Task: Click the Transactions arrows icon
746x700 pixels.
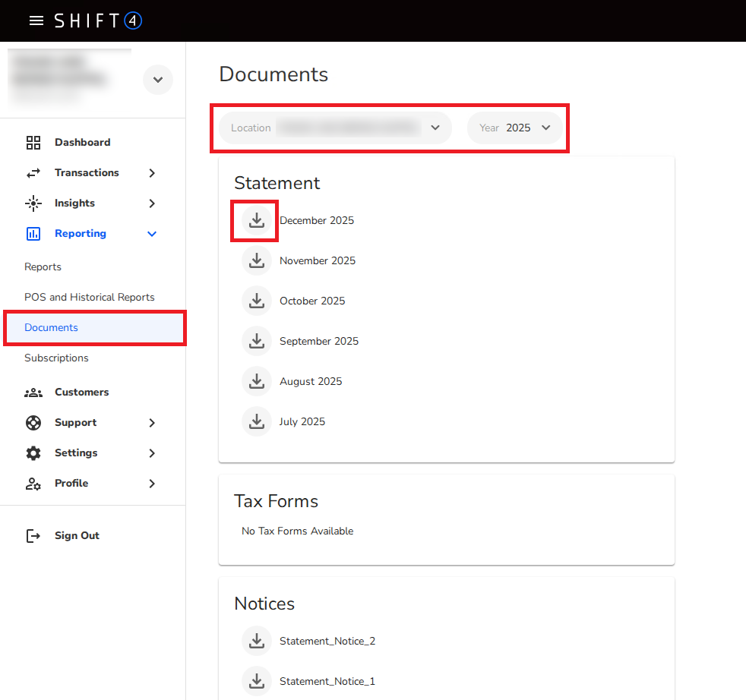Action: (33, 173)
